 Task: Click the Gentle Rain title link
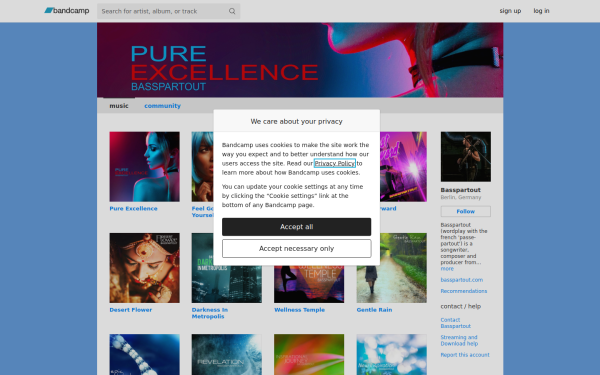pos(374,310)
